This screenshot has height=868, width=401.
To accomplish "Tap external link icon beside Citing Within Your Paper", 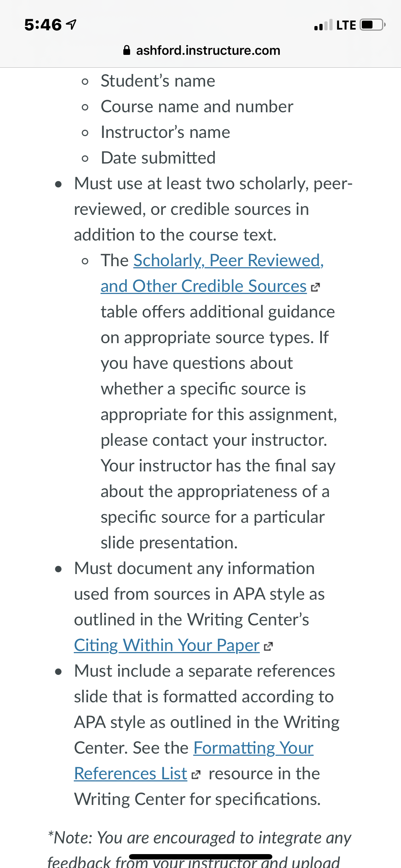I will click(268, 646).
